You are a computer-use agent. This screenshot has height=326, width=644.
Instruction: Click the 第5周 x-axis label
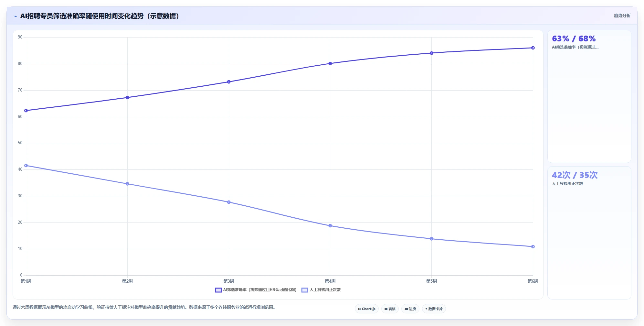pos(431,281)
